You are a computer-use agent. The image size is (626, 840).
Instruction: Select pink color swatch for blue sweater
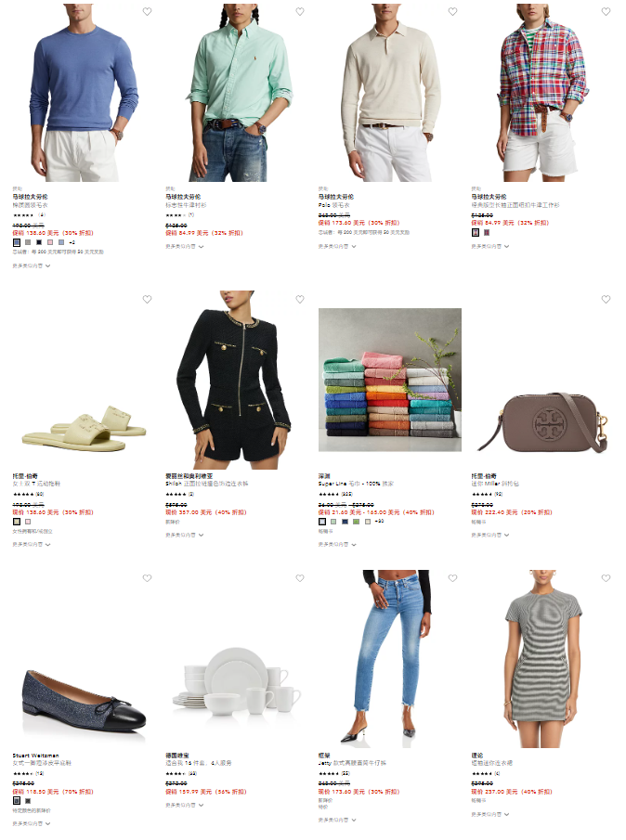(x=50, y=242)
